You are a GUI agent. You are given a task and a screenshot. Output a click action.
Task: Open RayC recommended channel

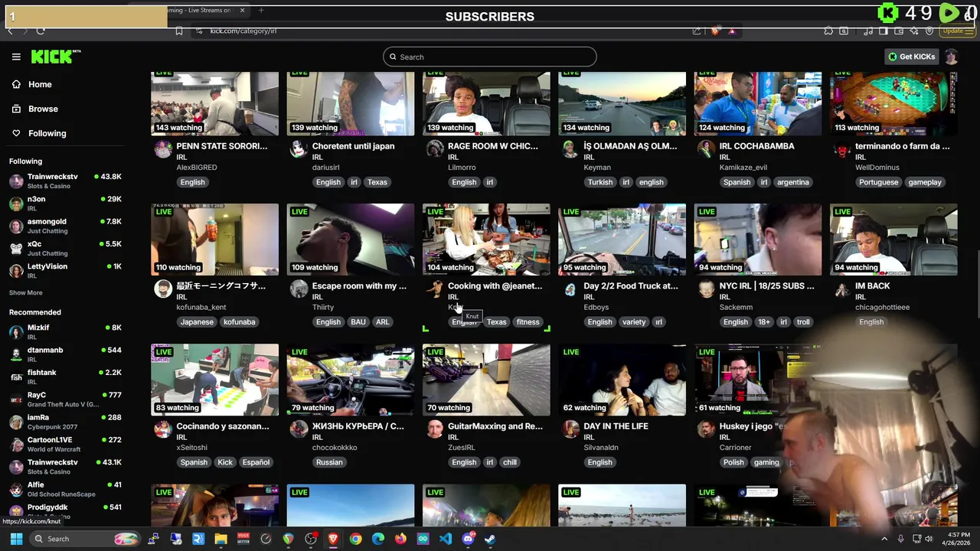click(65, 399)
